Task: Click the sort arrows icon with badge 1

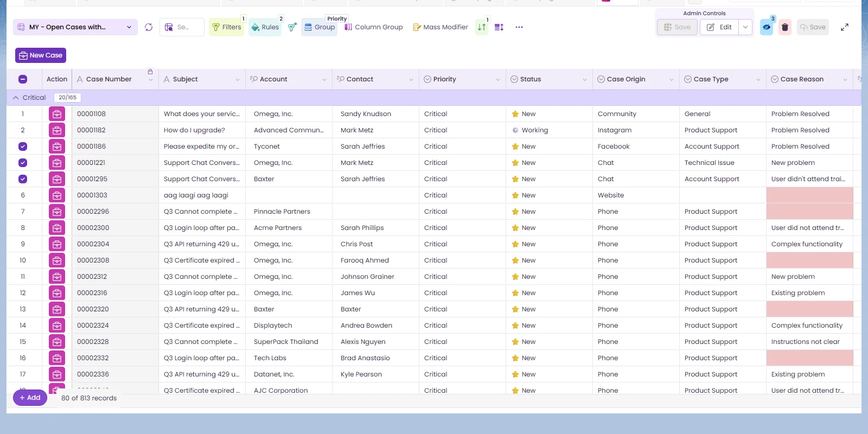Action: coord(482,27)
